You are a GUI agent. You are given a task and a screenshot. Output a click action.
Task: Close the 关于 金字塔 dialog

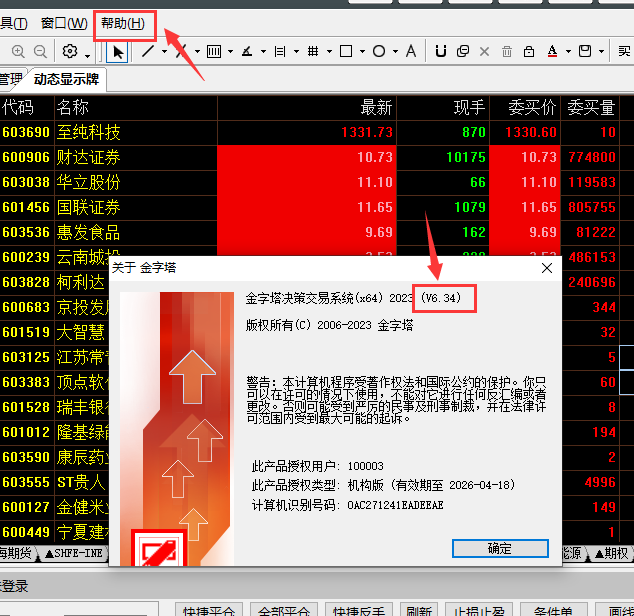[x=547, y=268]
